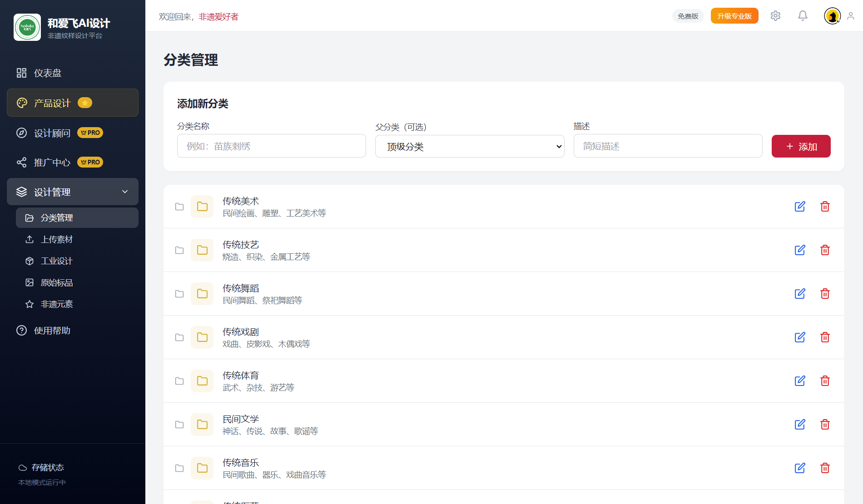This screenshot has height=504, width=863.
Task: Open 推广中心 PRO menu item
Action: pos(73,162)
